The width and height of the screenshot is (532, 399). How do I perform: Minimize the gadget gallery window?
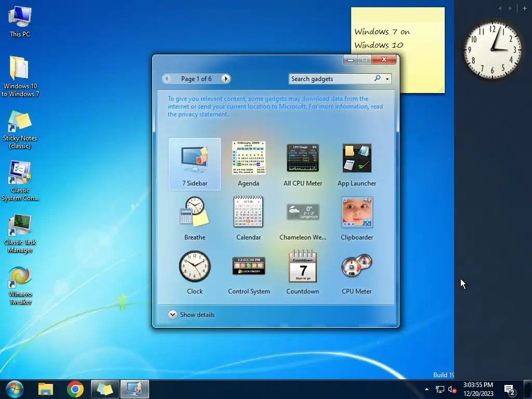[x=351, y=59]
